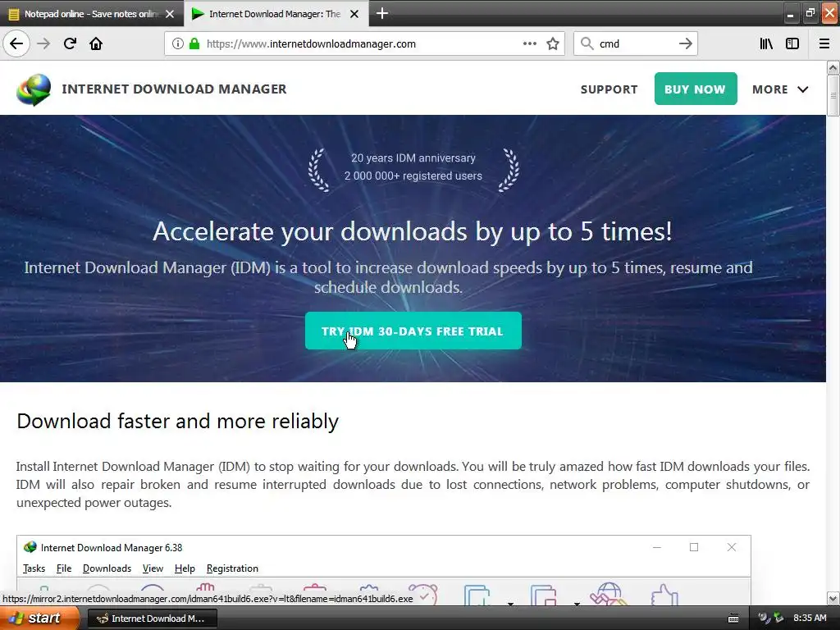Submit search with the arrow button
The image size is (840, 630).
[x=685, y=44]
